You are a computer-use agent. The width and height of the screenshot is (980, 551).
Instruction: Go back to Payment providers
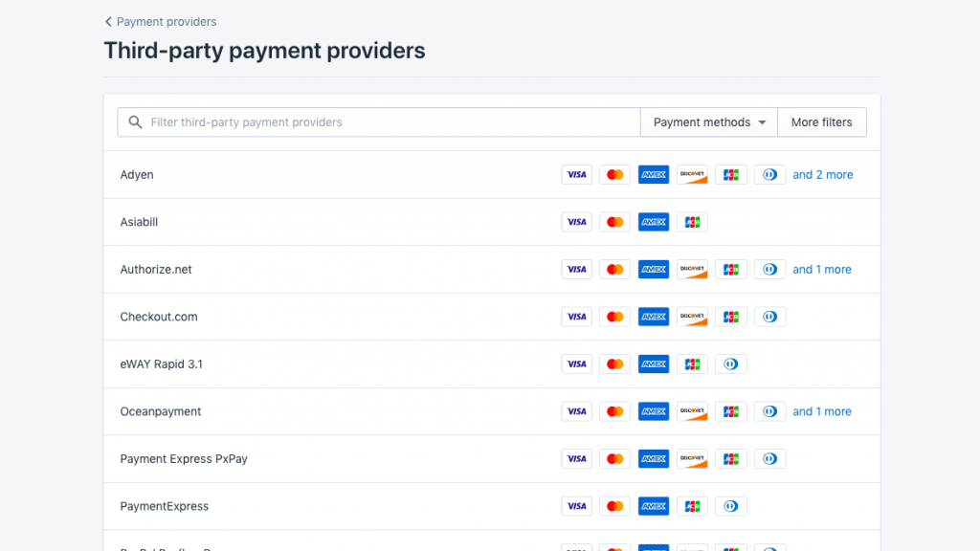click(x=161, y=22)
